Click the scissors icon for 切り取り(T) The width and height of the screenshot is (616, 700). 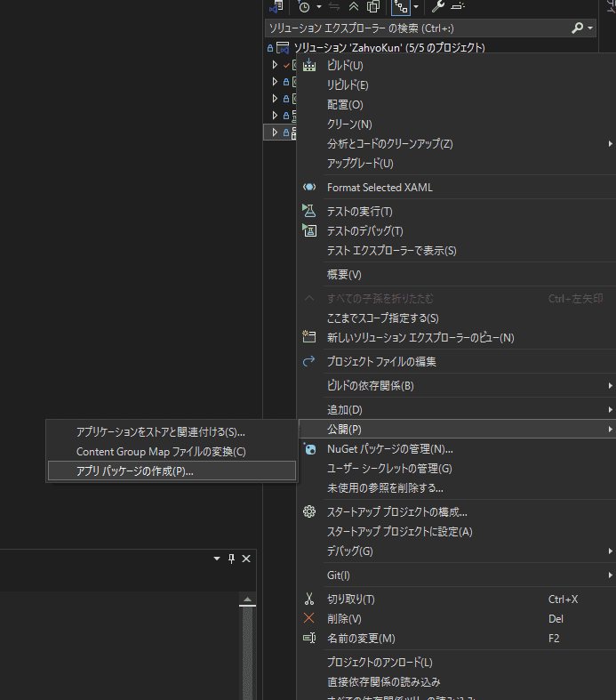309,599
